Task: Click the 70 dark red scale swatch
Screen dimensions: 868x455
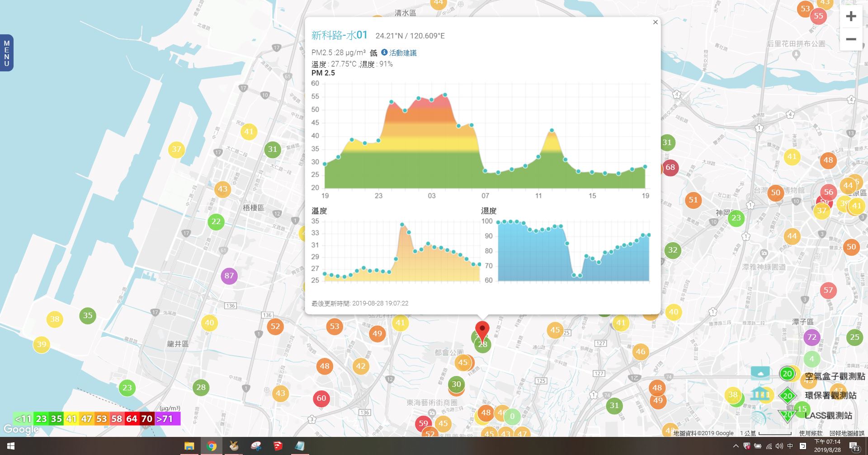Action: click(147, 419)
